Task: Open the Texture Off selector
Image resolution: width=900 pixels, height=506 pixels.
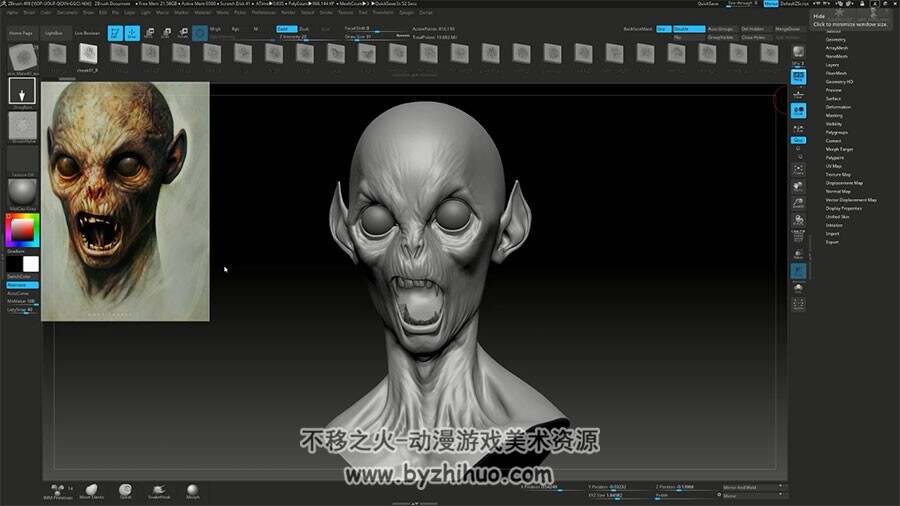Action: (22, 159)
